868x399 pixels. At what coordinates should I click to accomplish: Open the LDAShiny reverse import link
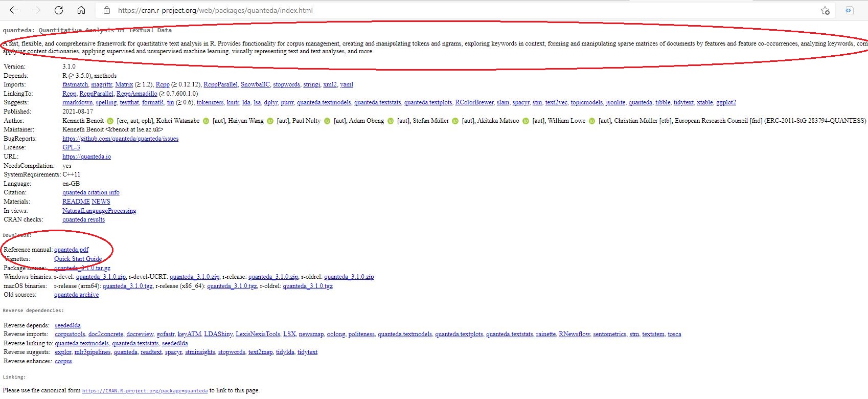pyautogui.click(x=218, y=334)
